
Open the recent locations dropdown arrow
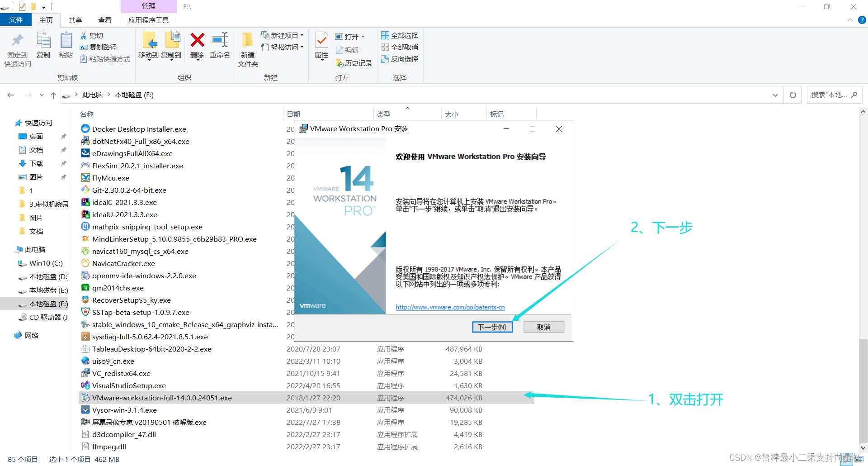tap(42, 95)
